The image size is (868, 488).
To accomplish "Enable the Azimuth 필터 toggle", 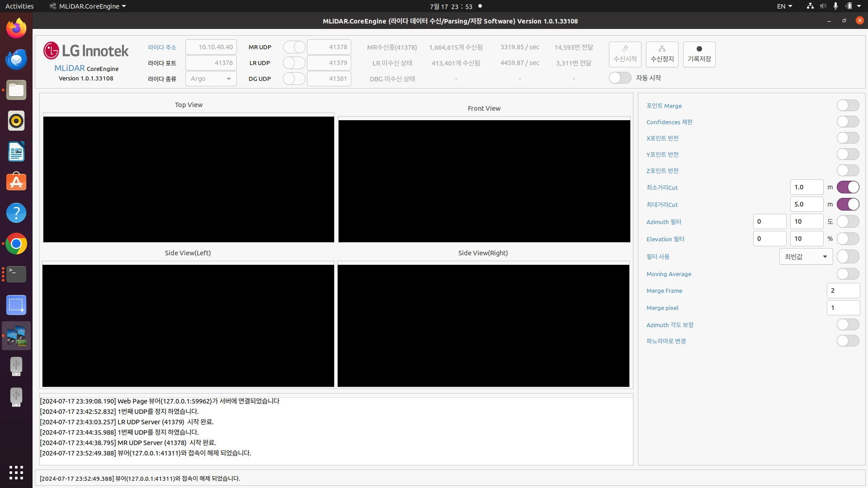I will click(848, 221).
